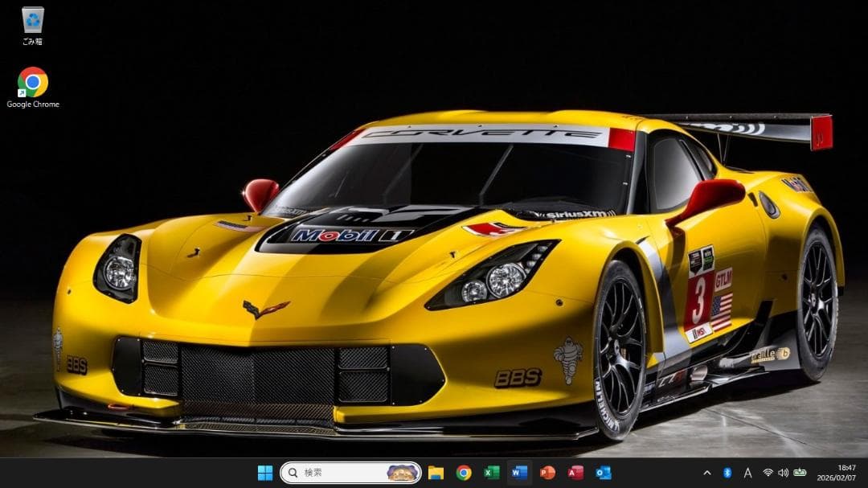Image resolution: width=868 pixels, height=488 pixels.
Task: Click the battery icon to view power status
Action: tap(801, 473)
